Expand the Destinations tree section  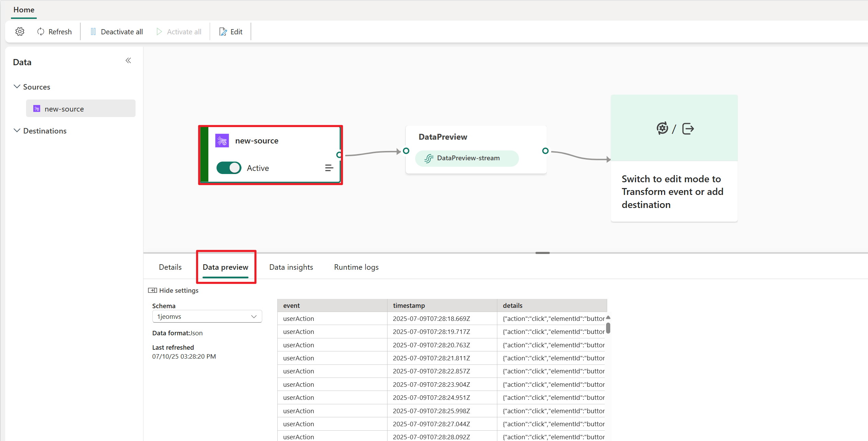pos(17,131)
